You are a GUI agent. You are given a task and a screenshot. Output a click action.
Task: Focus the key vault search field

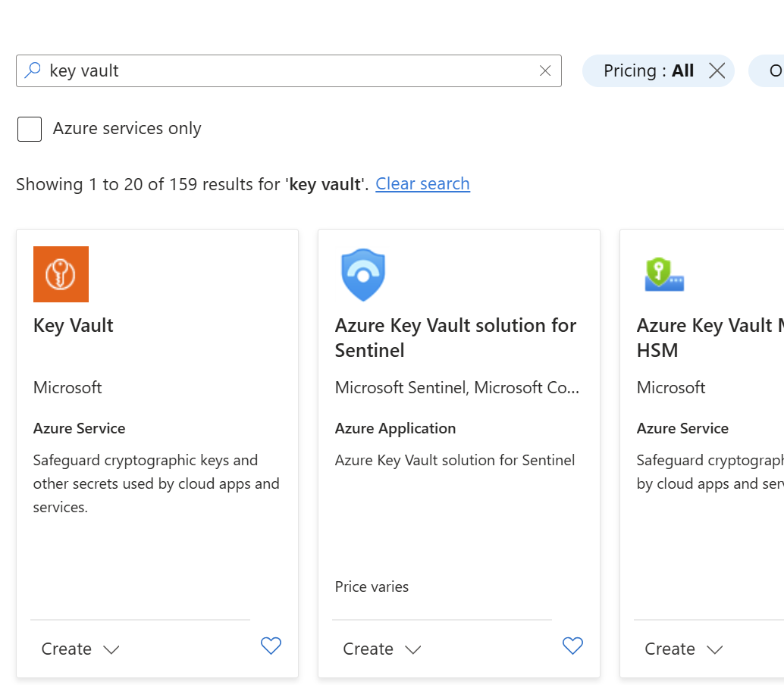coord(288,71)
